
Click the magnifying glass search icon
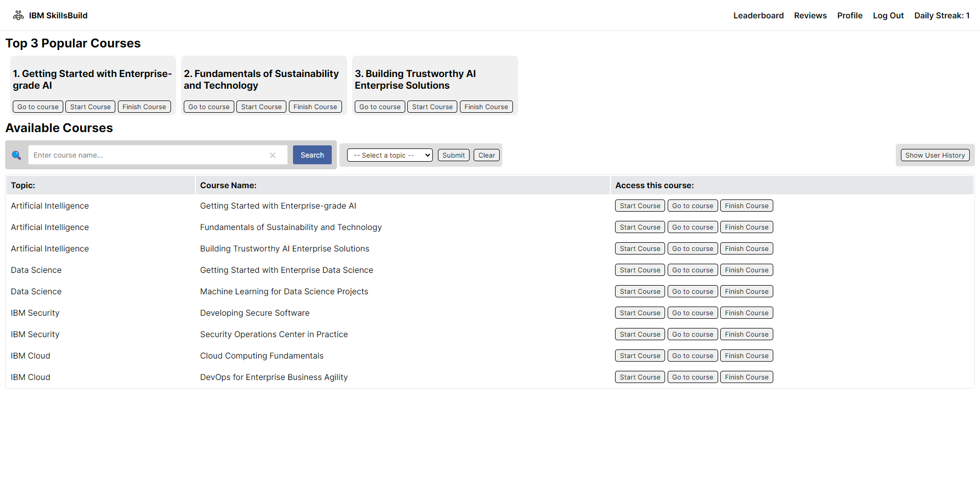point(16,155)
